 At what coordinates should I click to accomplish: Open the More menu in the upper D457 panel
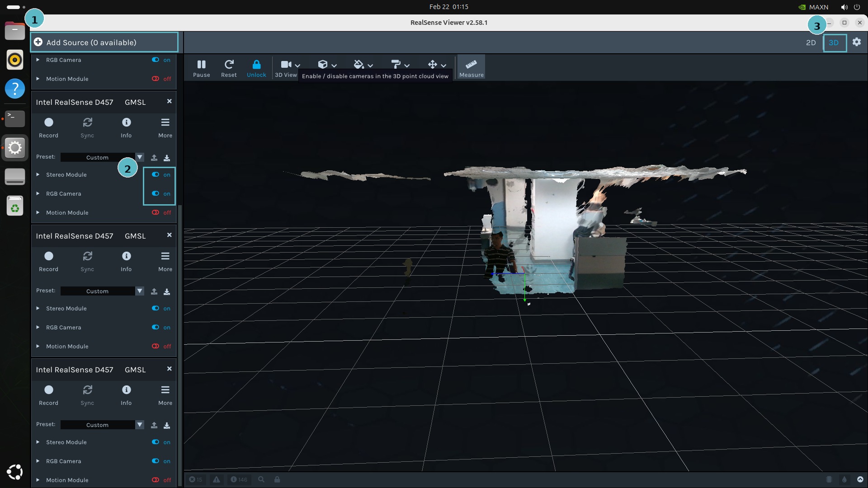pyautogui.click(x=165, y=127)
